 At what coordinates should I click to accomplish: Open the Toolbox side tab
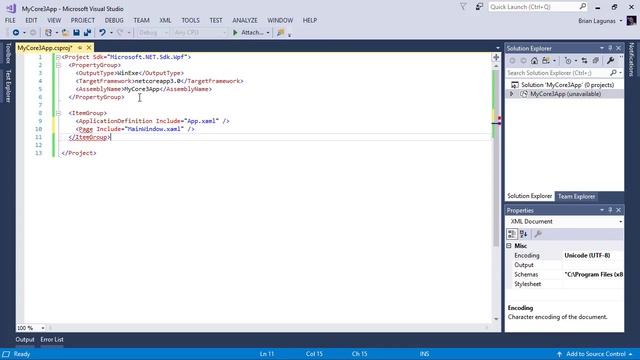(8, 53)
